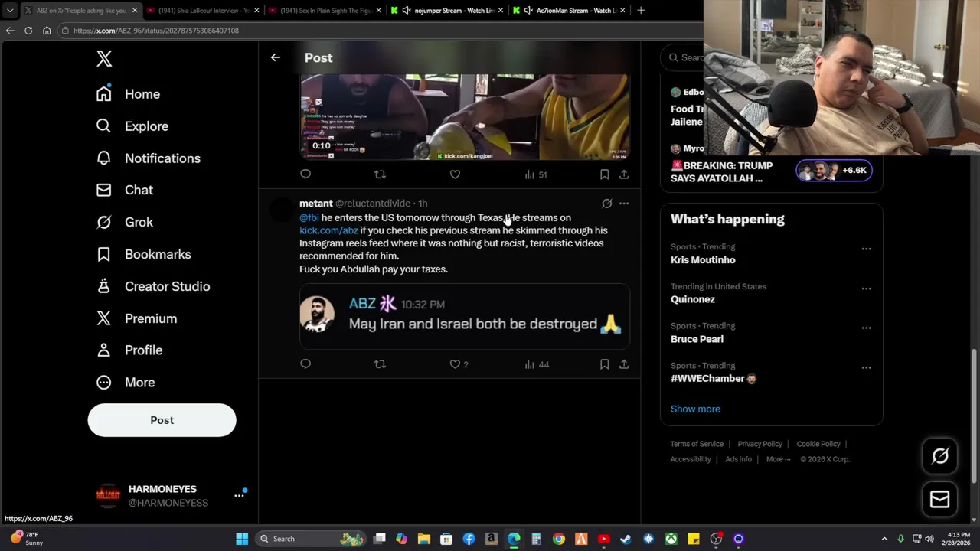Repost the video post

[380, 174]
